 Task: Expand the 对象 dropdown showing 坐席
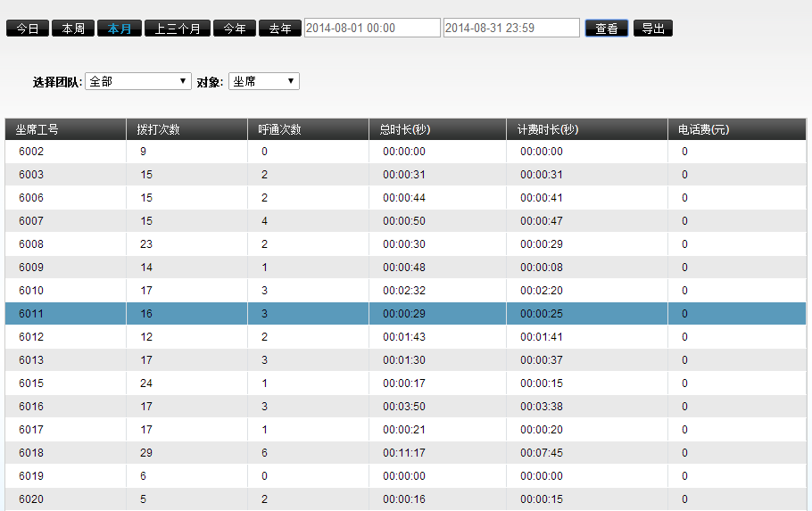tap(264, 82)
